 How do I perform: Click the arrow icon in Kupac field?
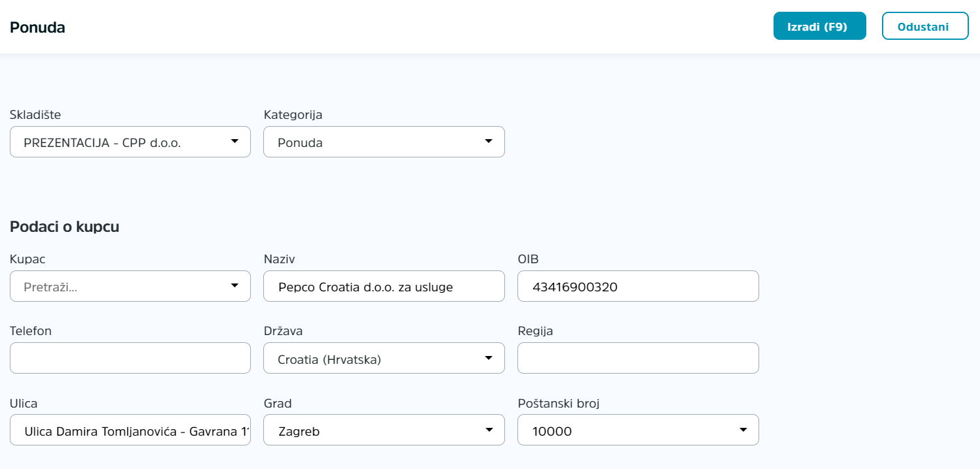click(x=235, y=285)
